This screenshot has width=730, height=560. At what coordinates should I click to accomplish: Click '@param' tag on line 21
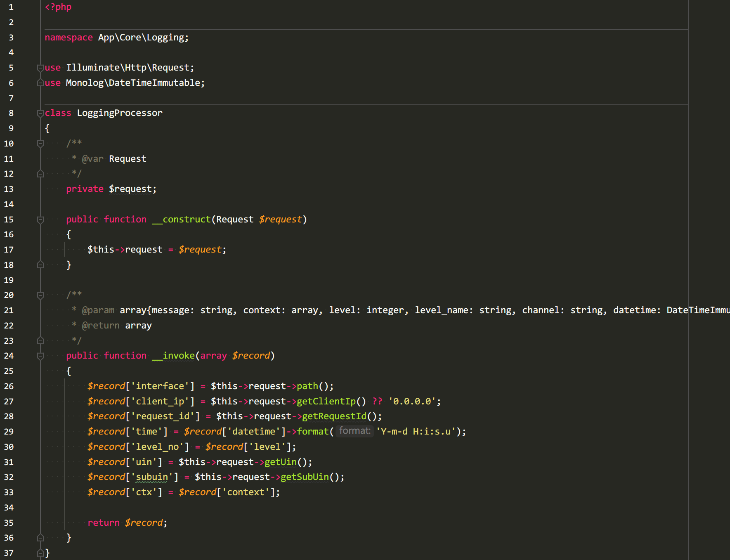[98, 310]
